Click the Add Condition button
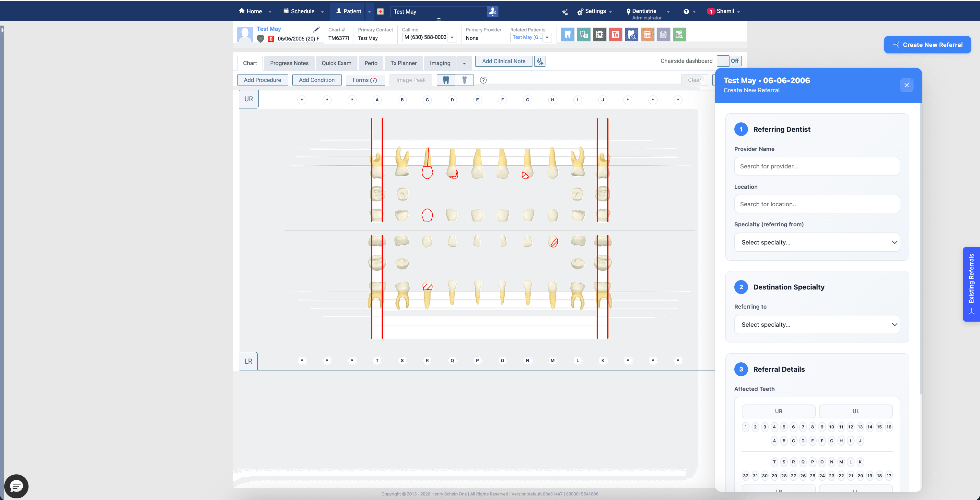Image resolution: width=980 pixels, height=500 pixels. [x=317, y=80]
